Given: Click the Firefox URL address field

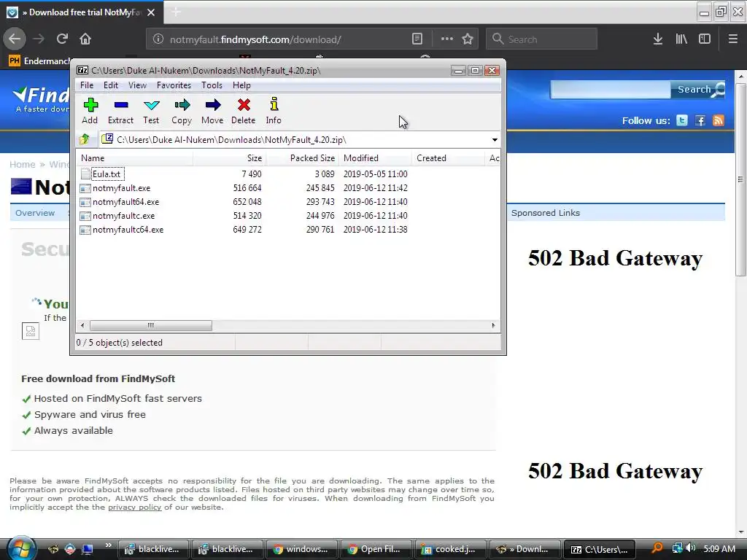Looking at the screenshot, I should [x=286, y=39].
